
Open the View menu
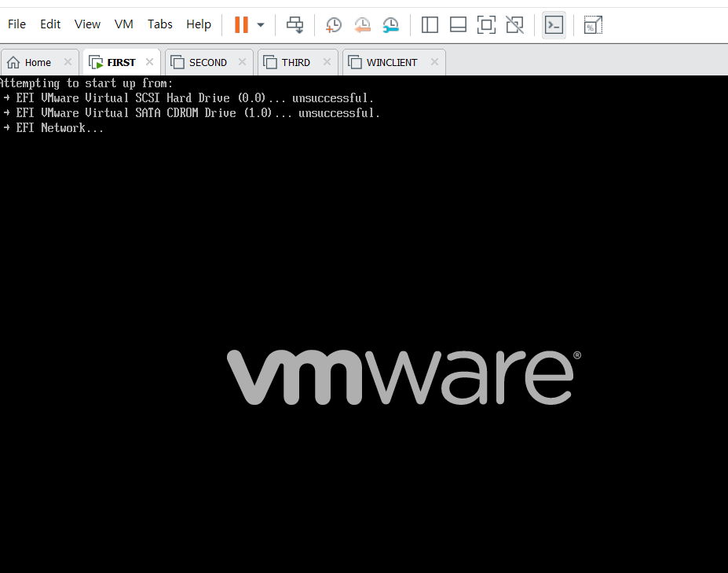pos(87,24)
